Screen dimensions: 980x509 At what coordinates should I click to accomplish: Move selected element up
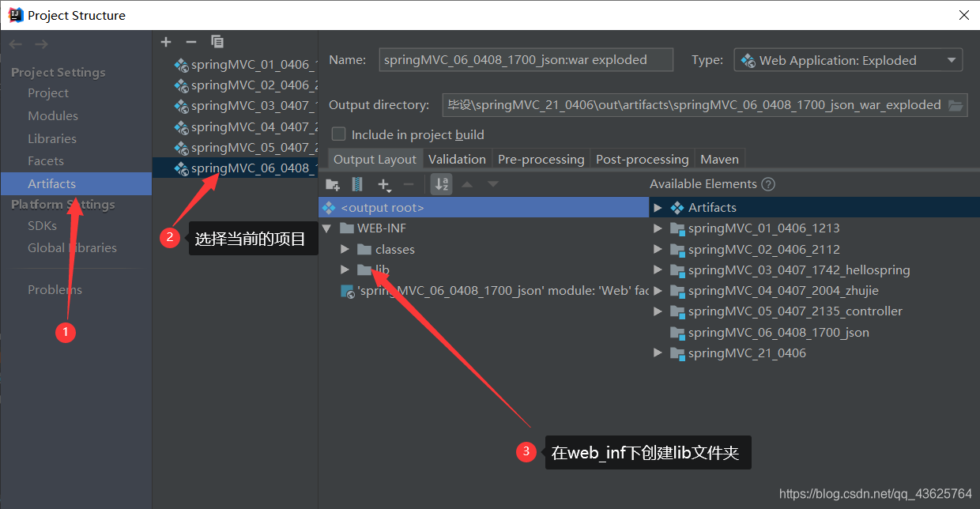point(467,184)
